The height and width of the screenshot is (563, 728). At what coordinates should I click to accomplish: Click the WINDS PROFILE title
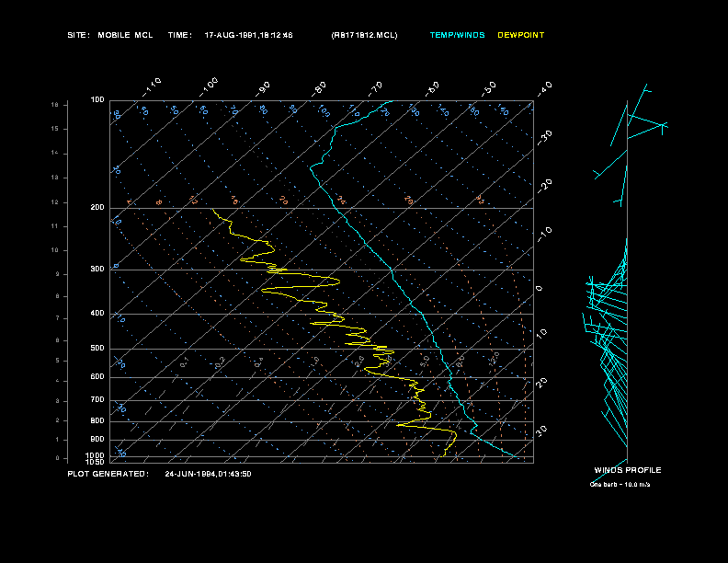pos(628,470)
